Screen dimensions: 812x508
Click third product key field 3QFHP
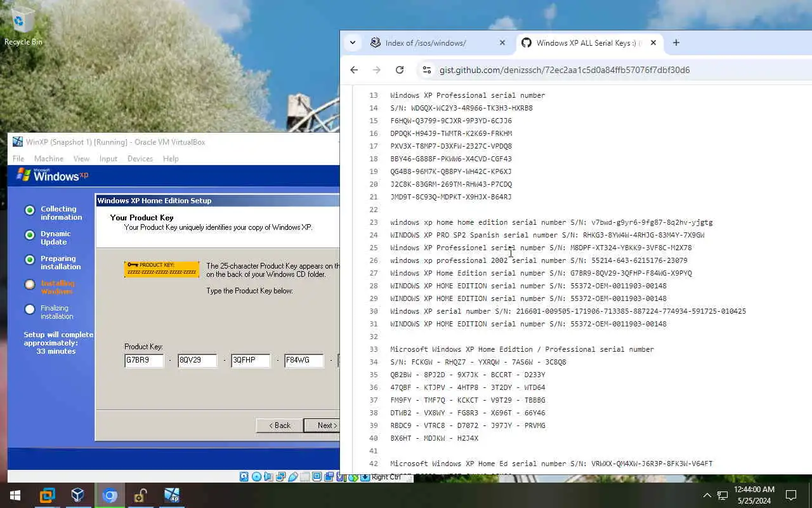tap(251, 360)
